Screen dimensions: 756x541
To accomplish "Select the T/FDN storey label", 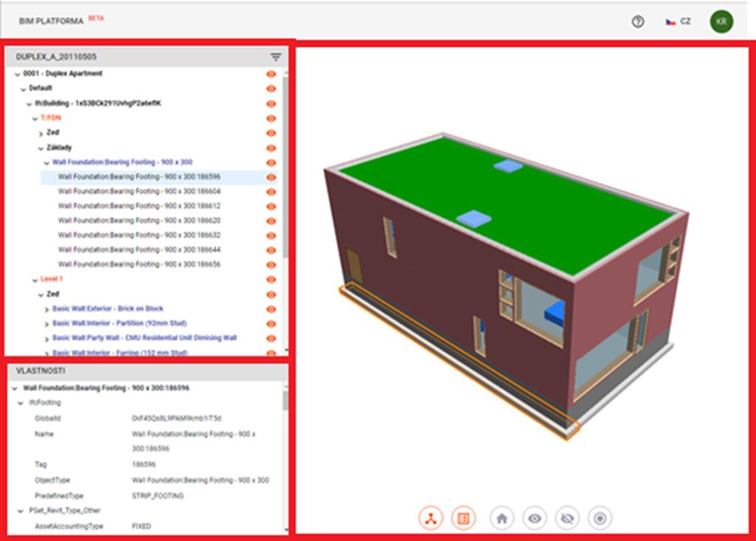I will tap(51, 117).
